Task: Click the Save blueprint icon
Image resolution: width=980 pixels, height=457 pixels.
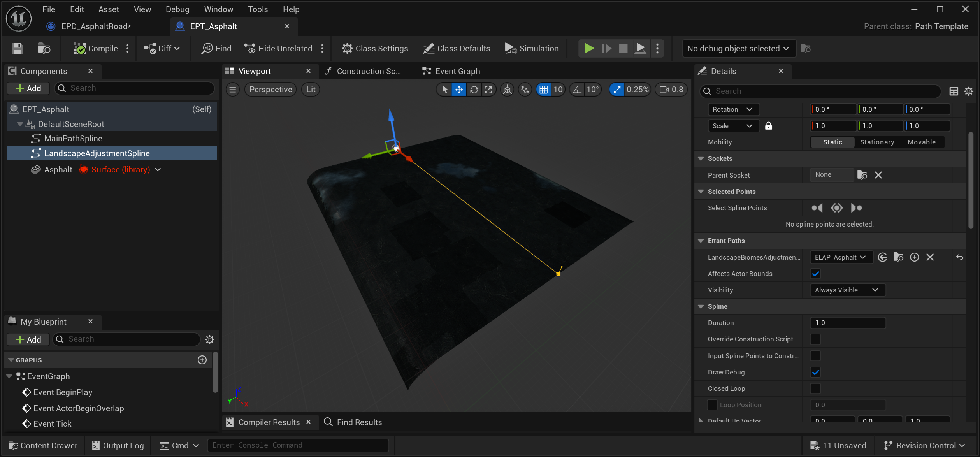Action: [x=18, y=49]
